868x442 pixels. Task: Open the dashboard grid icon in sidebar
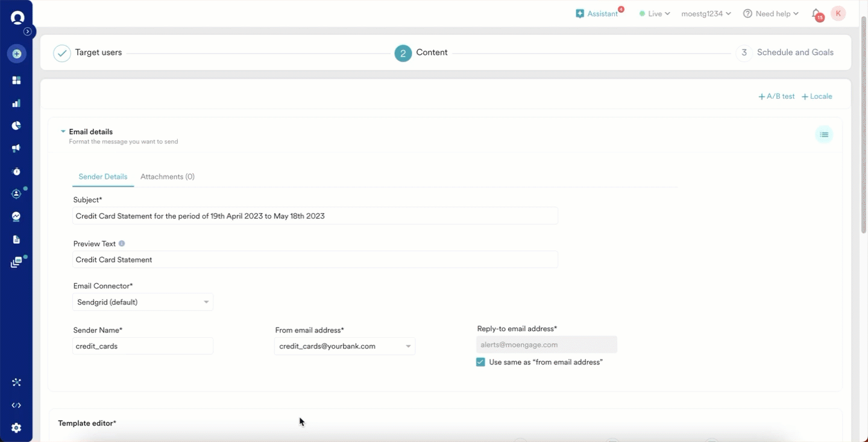click(16, 80)
